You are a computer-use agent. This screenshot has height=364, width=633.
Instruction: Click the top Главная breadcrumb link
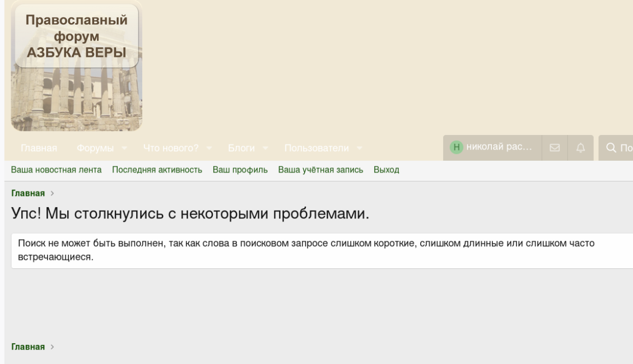click(x=28, y=193)
